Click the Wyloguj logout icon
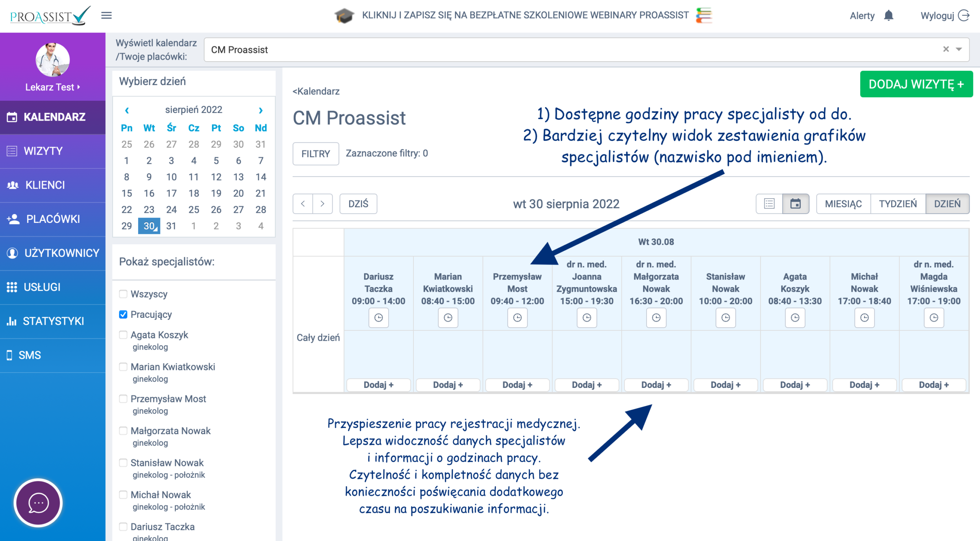Image resolution: width=980 pixels, height=541 pixels. 964,15
